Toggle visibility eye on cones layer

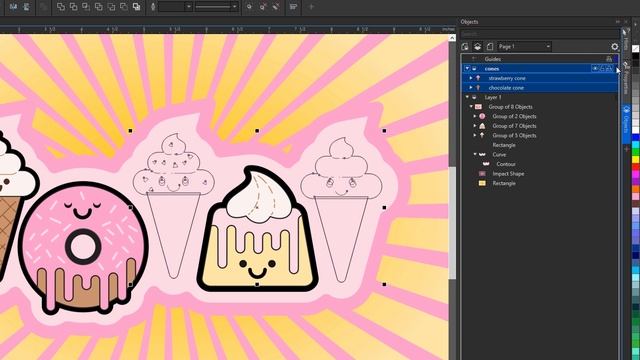tap(595, 69)
